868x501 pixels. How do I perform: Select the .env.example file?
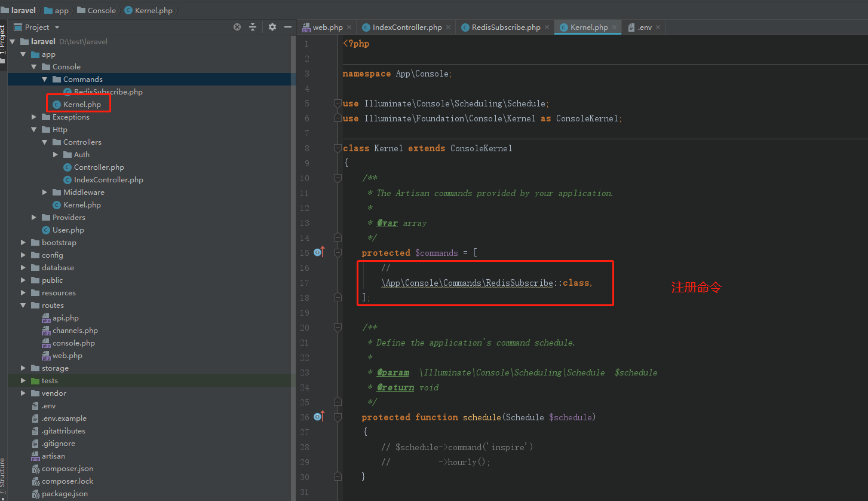click(64, 418)
